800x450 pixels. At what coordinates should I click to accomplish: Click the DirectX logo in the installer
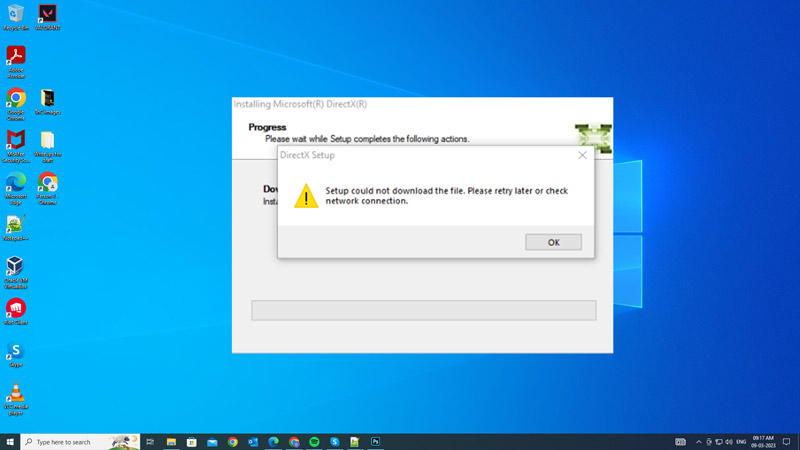click(593, 138)
